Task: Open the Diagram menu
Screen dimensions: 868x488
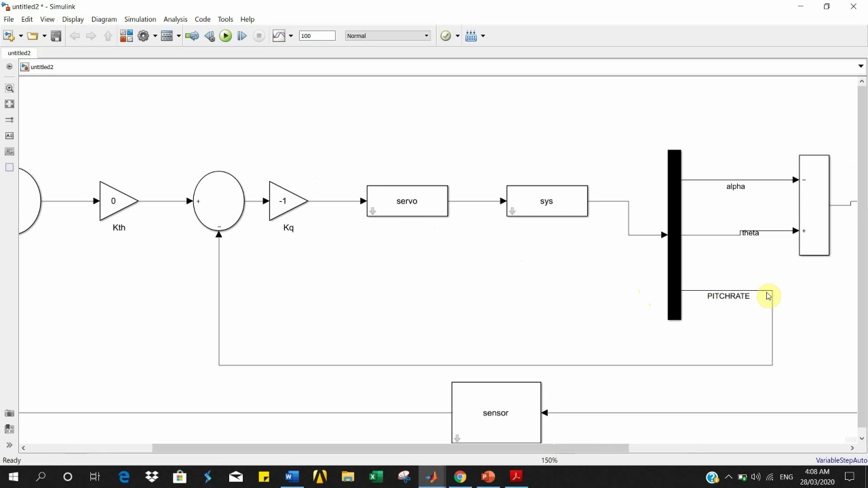Action: (x=104, y=19)
